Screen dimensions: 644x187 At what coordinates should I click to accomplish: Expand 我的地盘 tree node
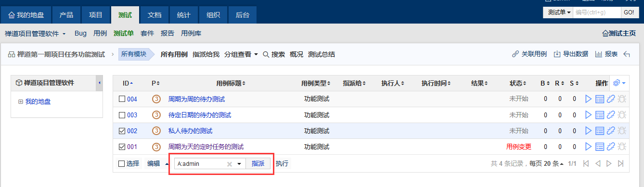[21, 102]
